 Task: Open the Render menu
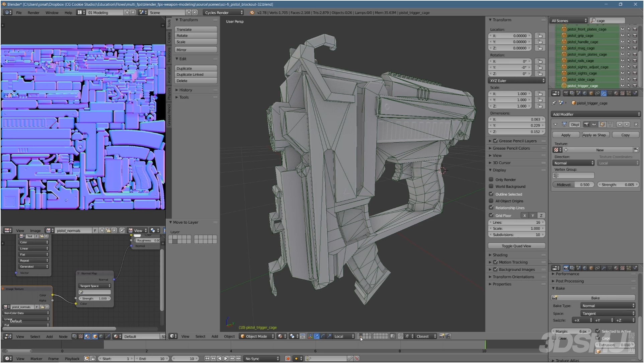[x=33, y=12]
